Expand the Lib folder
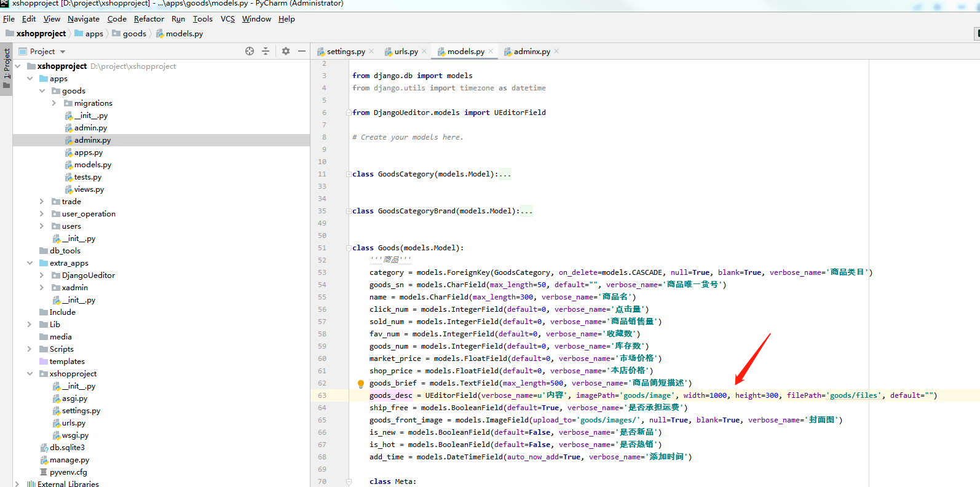 tap(30, 325)
